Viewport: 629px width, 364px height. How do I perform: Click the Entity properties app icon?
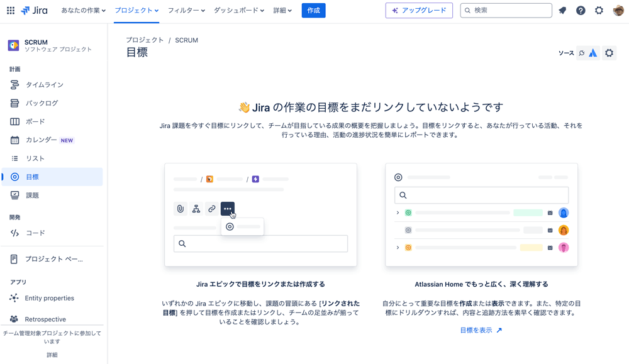pos(14,298)
